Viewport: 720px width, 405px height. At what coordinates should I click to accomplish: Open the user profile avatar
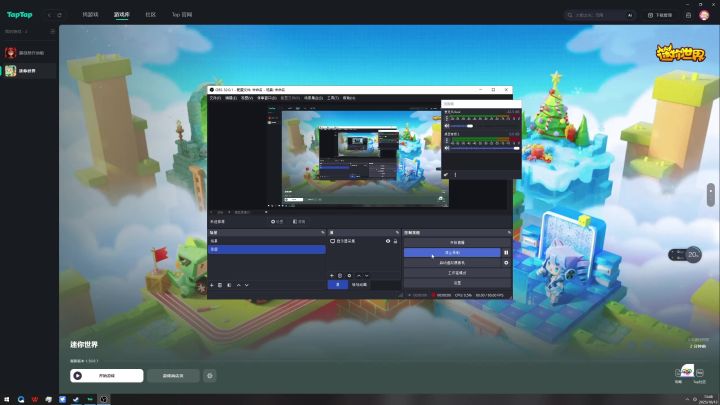pyautogui.click(x=704, y=15)
